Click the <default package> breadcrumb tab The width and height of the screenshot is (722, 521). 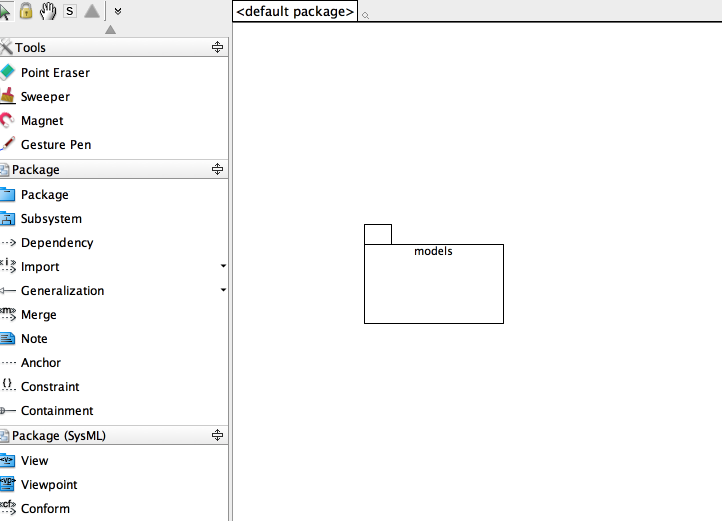click(295, 11)
